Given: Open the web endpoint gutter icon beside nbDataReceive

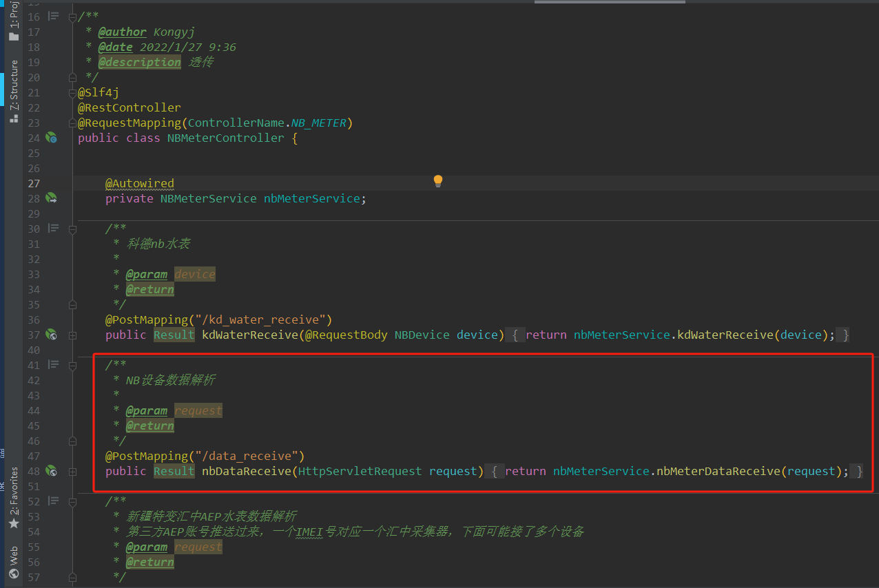Looking at the screenshot, I should click(51, 471).
